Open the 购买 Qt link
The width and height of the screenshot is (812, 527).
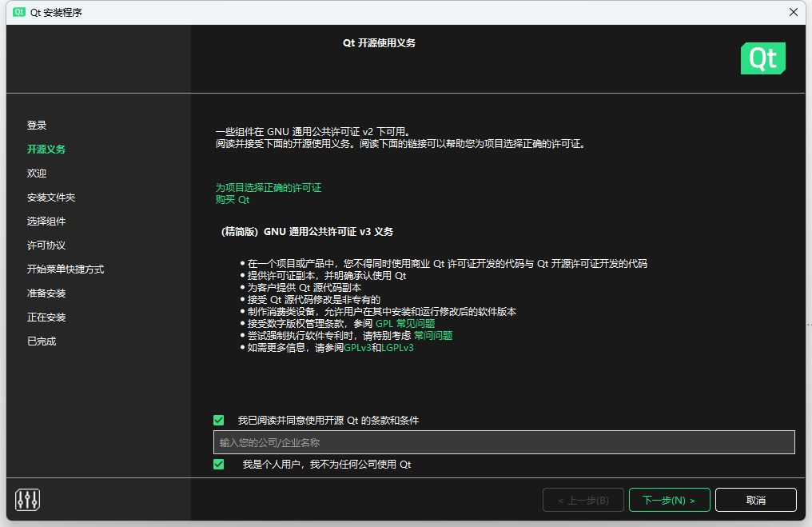pos(233,199)
